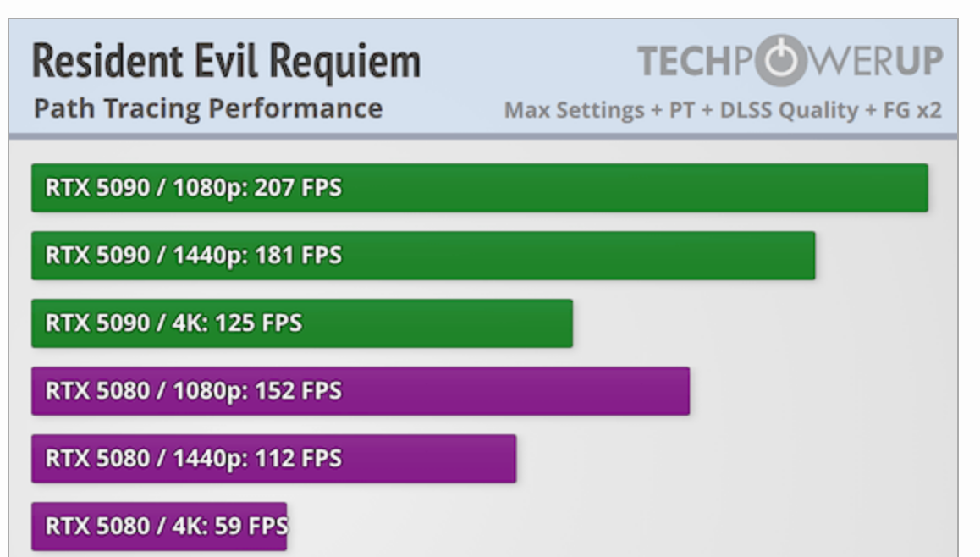Image resolution: width=980 pixels, height=557 pixels.
Task: Select the green RTX 5090 1440p bar
Action: pyautogui.click(x=575, y=256)
